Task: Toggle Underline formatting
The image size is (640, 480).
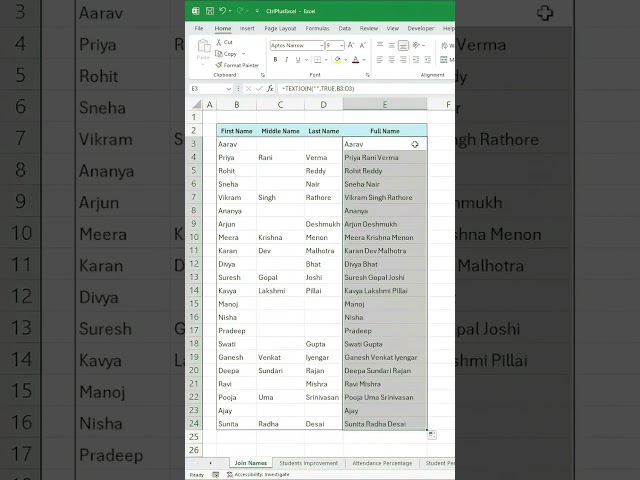Action: tap(298, 60)
